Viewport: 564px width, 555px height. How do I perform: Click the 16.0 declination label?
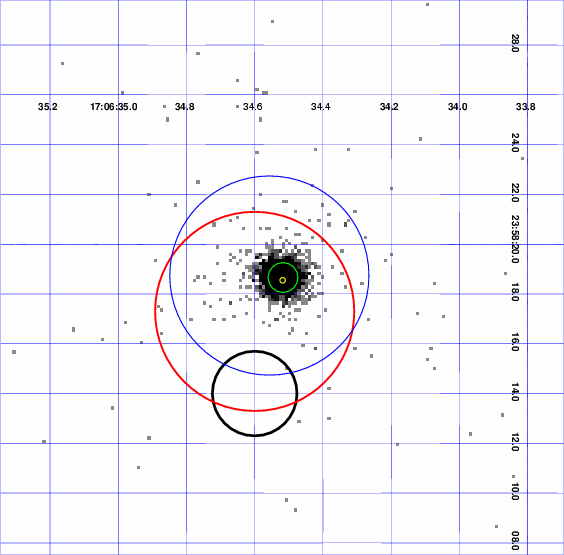(515, 342)
